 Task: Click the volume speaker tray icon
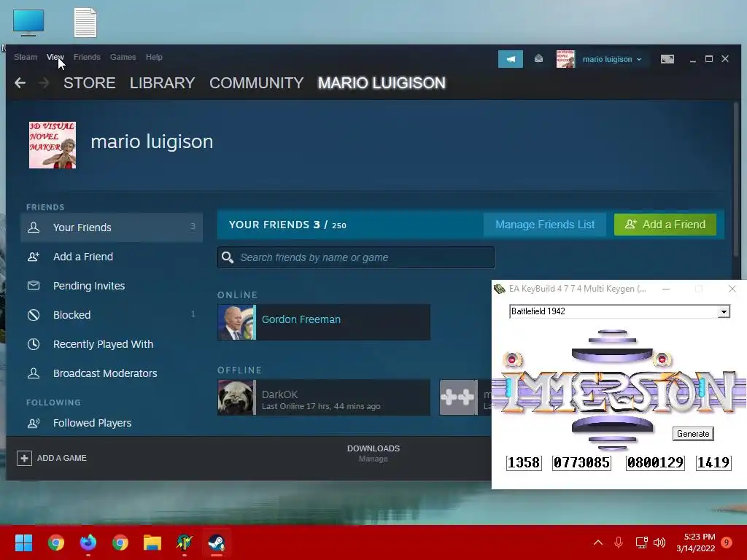coord(659,542)
